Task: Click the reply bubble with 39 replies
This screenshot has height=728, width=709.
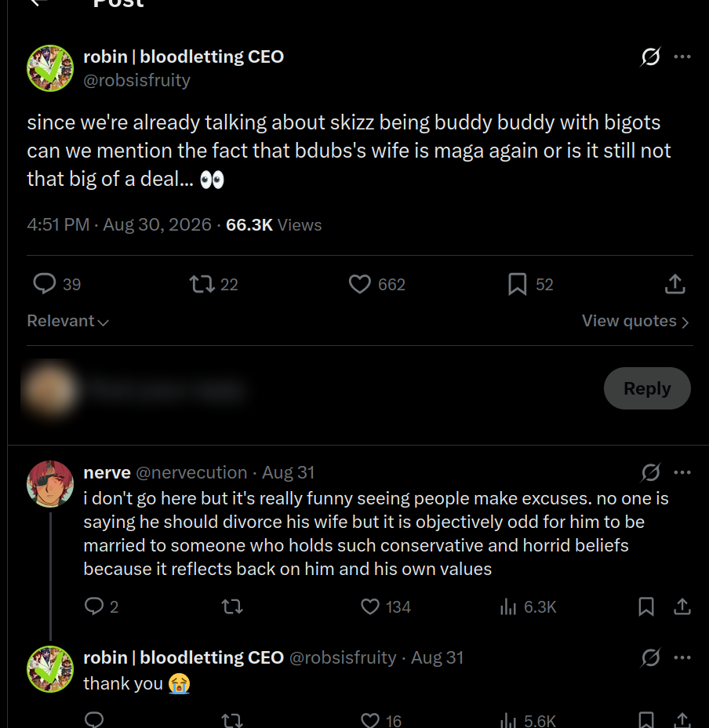Action: point(57,284)
